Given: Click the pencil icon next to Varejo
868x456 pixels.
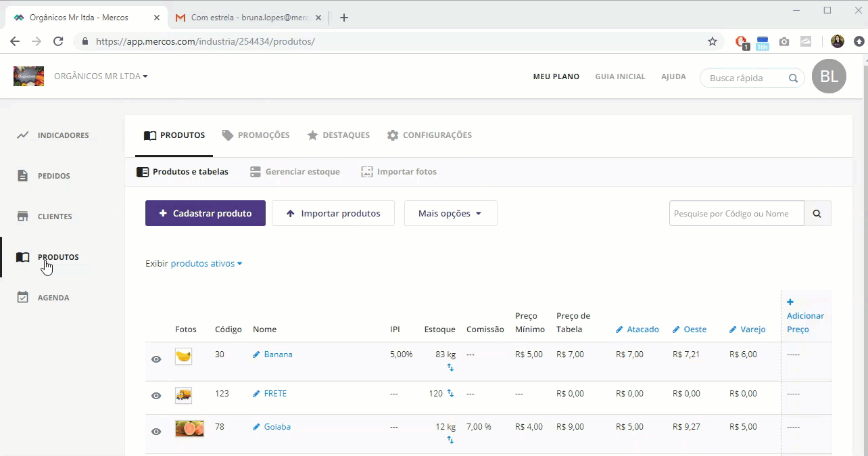Looking at the screenshot, I should click(x=733, y=329).
